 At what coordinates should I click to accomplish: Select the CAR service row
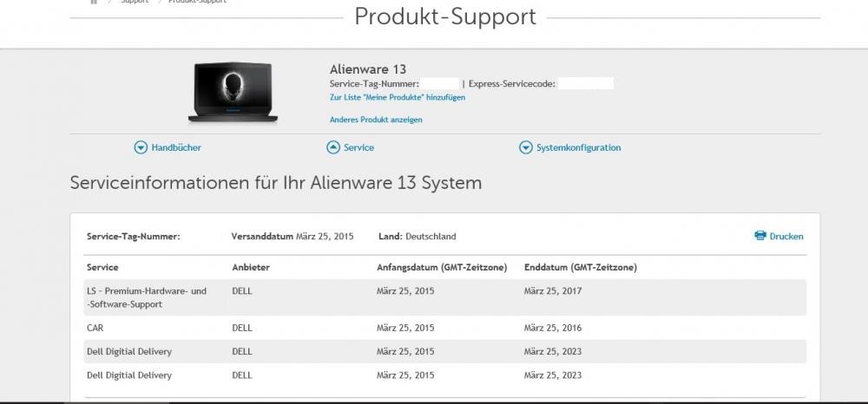(x=95, y=329)
